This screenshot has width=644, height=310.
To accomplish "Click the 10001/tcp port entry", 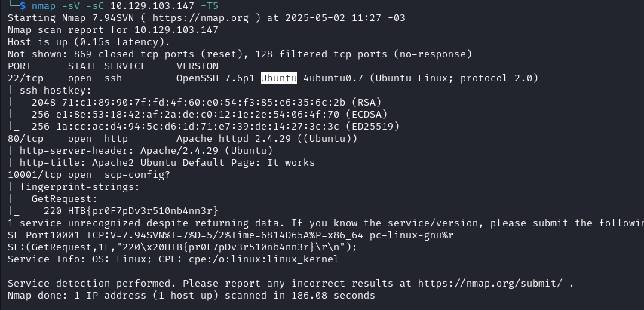I will pyautogui.click(x=35, y=175).
